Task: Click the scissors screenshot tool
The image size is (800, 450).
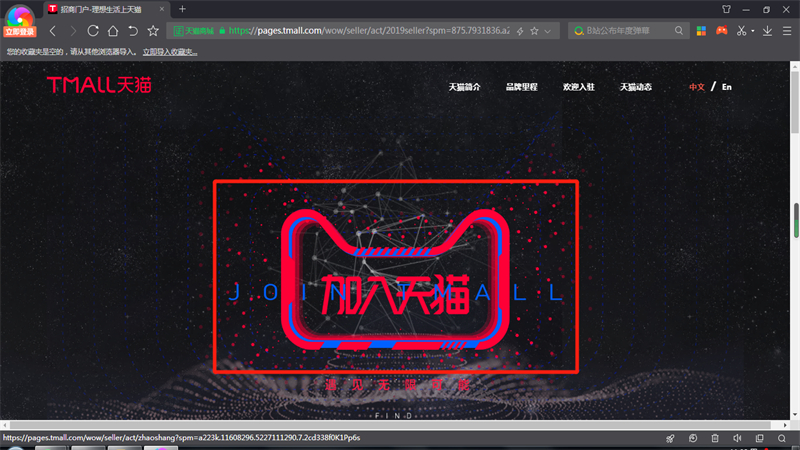Action: tap(741, 31)
